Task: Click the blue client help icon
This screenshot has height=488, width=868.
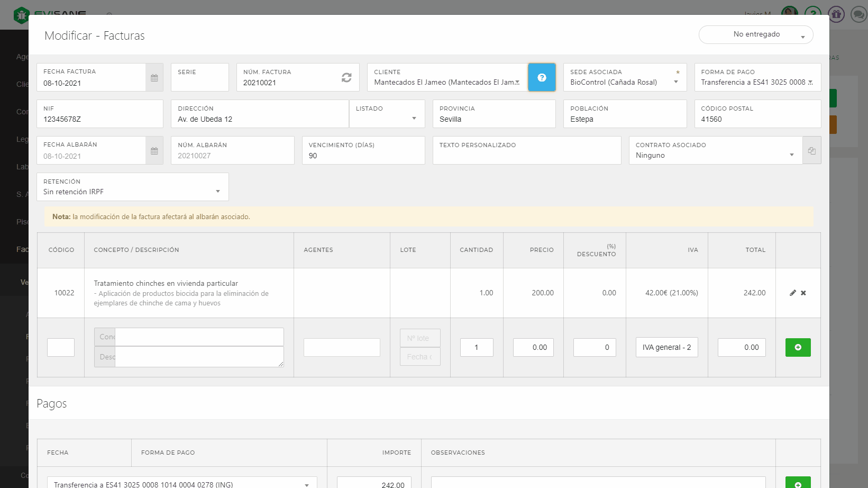Action: [x=542, y=78]
